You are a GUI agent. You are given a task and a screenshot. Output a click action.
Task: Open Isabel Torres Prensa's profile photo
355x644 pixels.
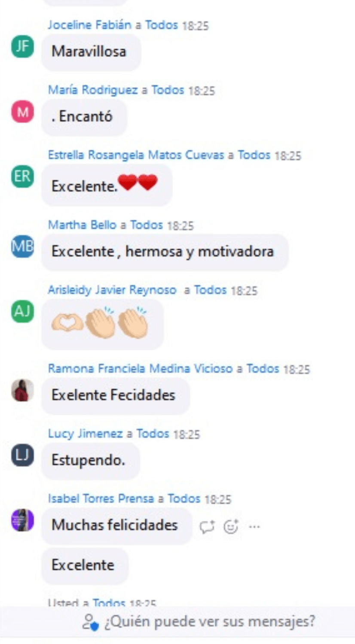click(x=22, y=520)
